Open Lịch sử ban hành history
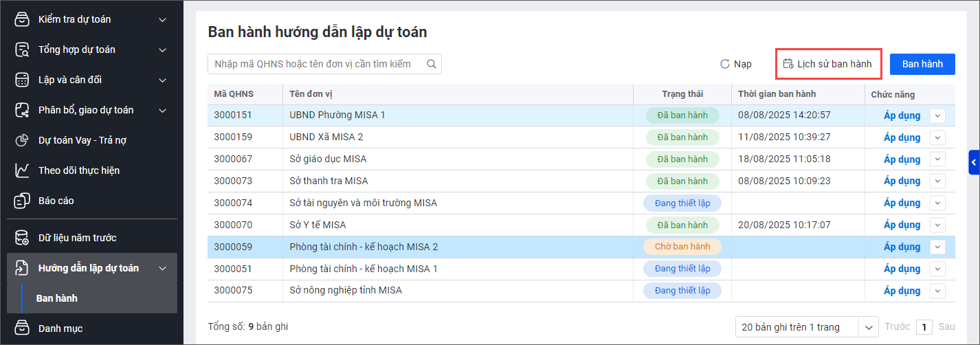This screenshot has height=345, width=980. tap(828, 64)
